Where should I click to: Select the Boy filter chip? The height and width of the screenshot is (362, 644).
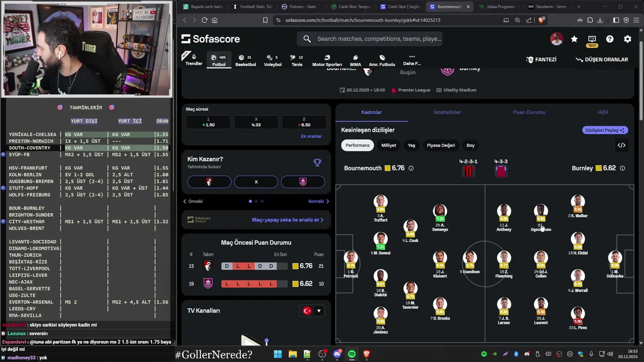(x=470, y=145)
